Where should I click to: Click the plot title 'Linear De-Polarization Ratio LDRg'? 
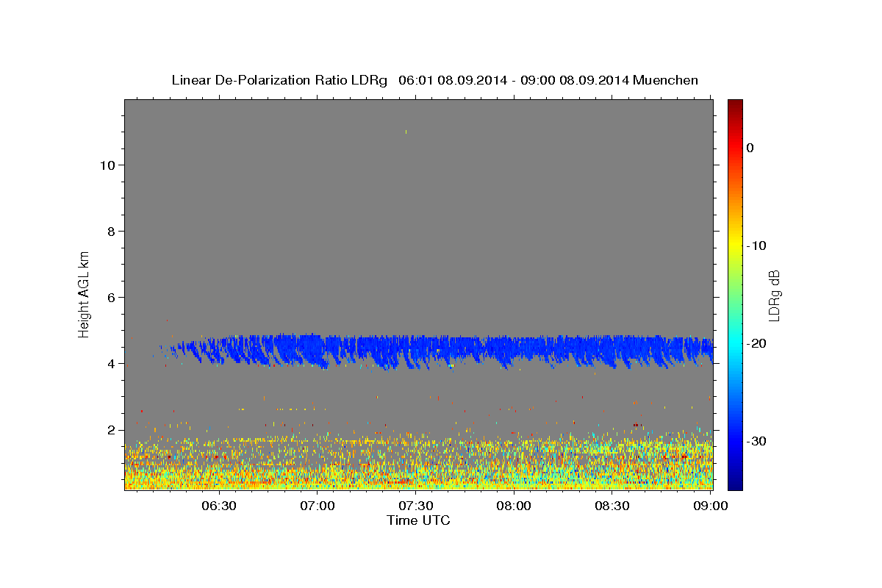click(x=279, y=80)
